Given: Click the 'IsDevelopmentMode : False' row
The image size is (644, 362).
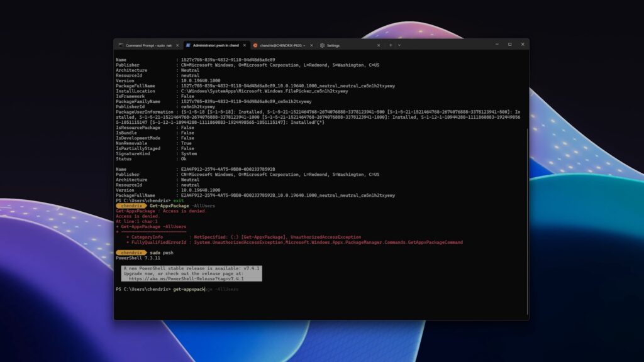Looking at the screenshot, I should 155,138.
